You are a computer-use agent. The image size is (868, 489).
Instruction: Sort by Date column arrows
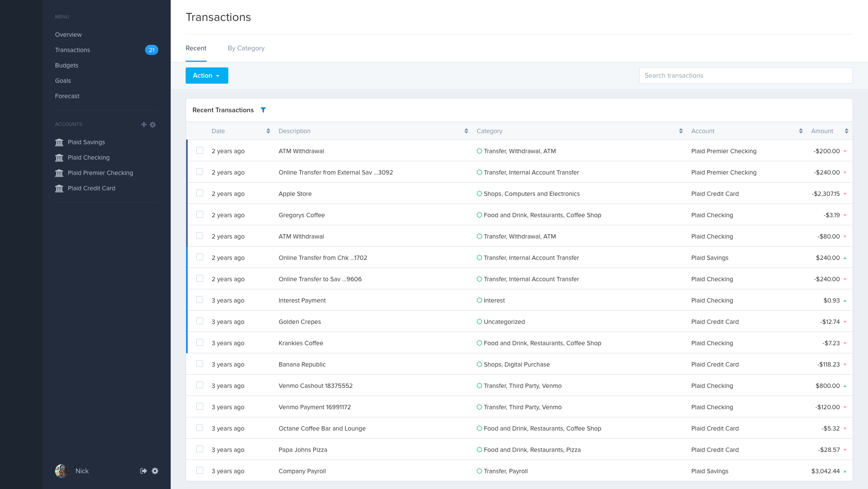(268, 131)
